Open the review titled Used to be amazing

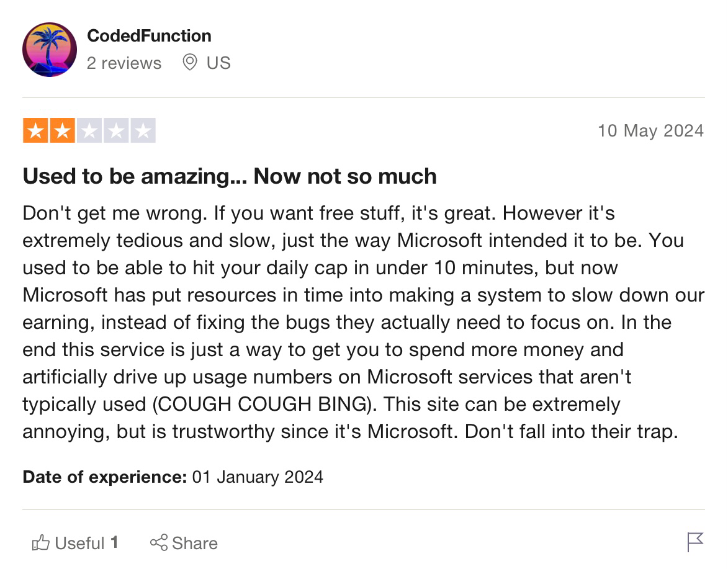[x=230, y=176]
